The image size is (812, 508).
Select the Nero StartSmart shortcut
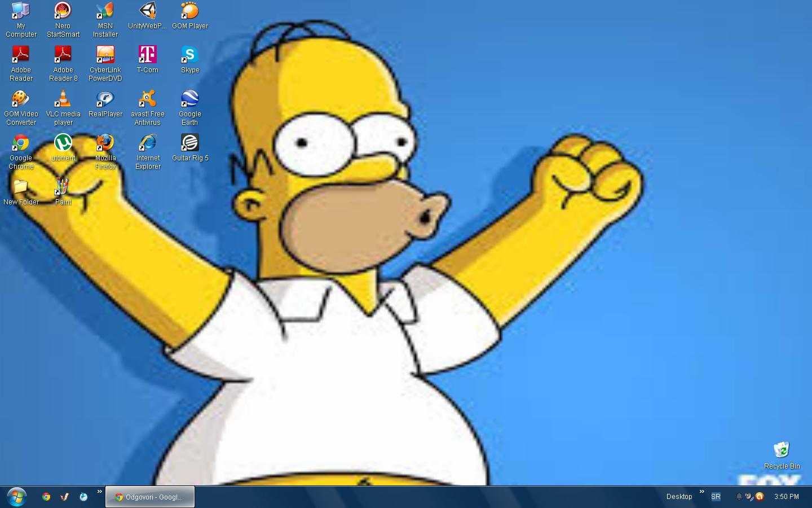(63, 20)
